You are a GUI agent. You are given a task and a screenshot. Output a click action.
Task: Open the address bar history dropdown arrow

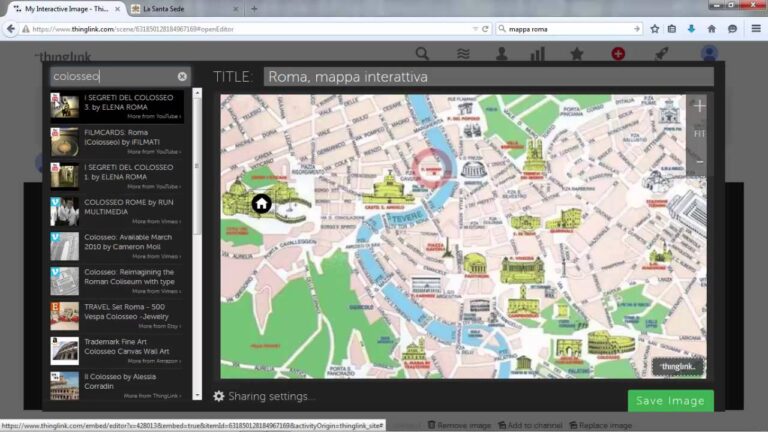coord(475,29)
